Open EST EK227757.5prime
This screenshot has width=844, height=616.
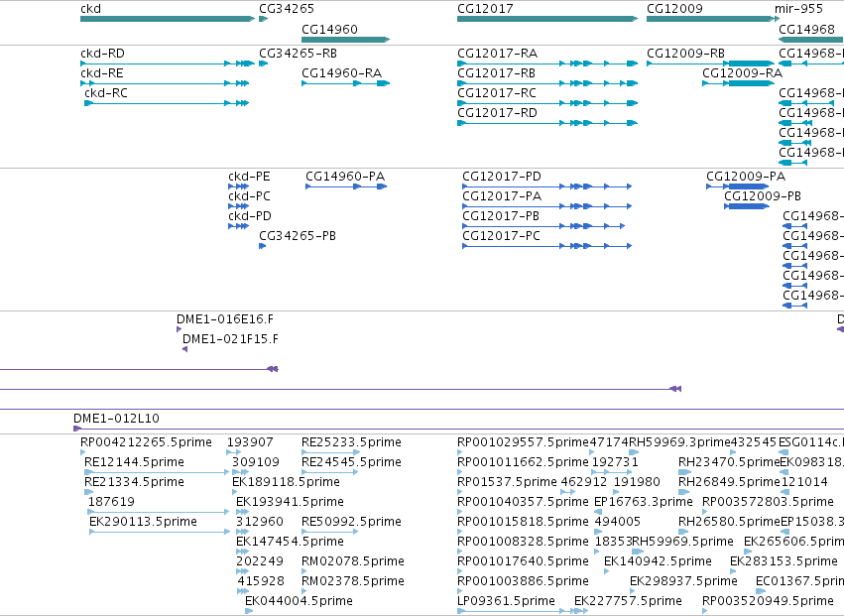pyautogui.click(x=628, y=601)
